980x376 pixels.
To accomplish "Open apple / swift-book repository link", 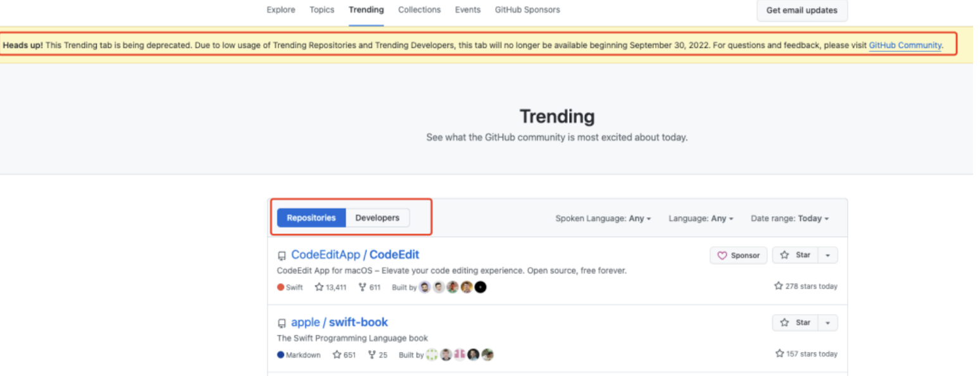I will pyautogui.click(x=339, y=322).
